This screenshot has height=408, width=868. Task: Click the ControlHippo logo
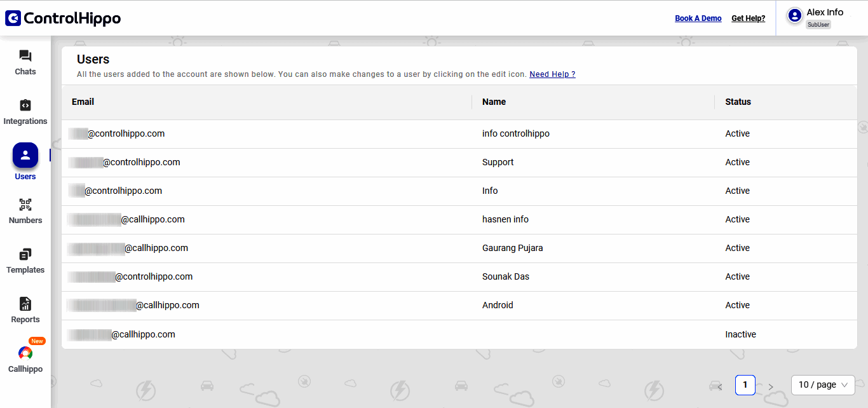click(62, 18)
